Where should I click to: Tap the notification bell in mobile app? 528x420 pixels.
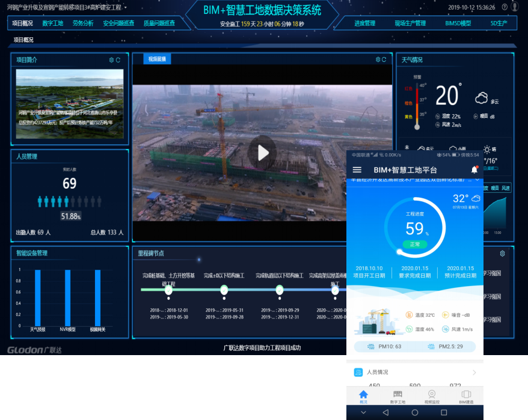click(474, 170)
